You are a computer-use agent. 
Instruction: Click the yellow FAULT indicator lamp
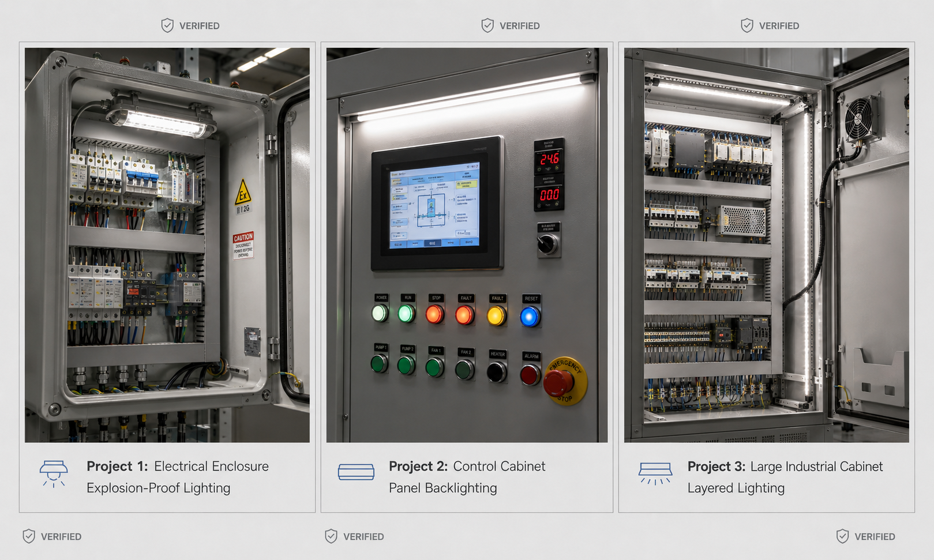pos(497,316)
